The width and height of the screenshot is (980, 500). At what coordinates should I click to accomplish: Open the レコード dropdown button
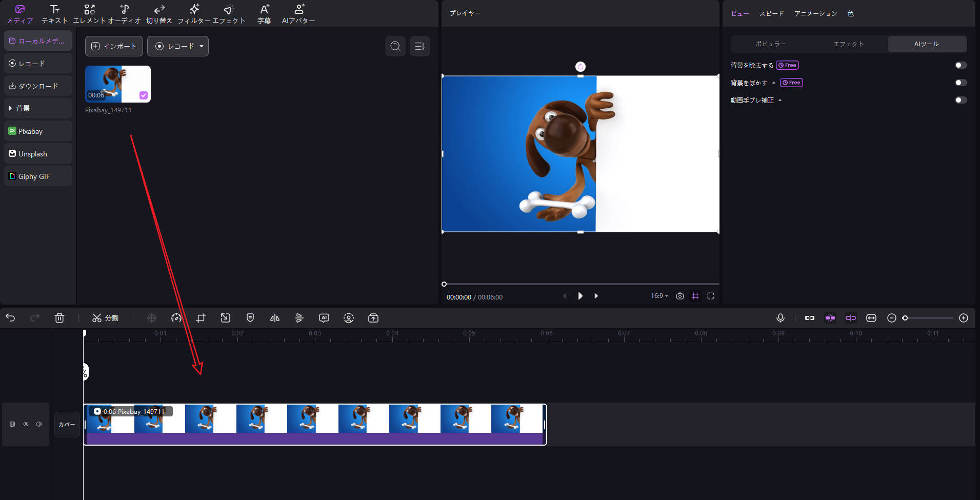coord(178,46)
